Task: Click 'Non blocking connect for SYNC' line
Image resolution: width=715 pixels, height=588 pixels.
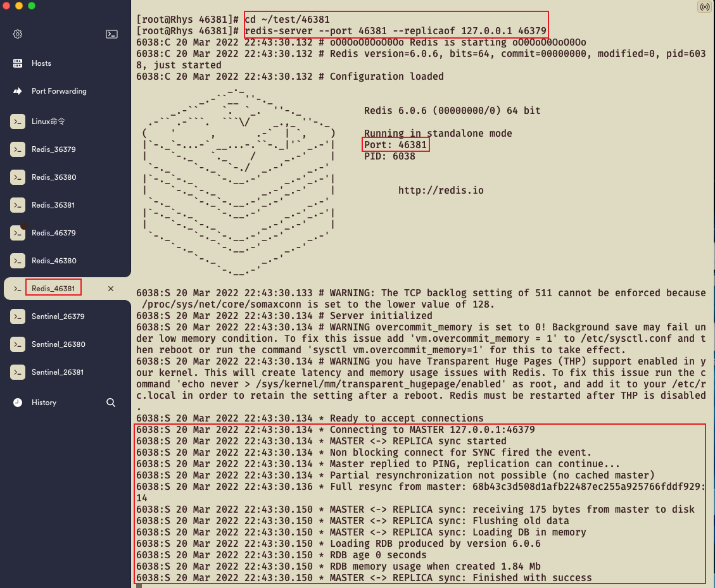Action: coord(364,453)
